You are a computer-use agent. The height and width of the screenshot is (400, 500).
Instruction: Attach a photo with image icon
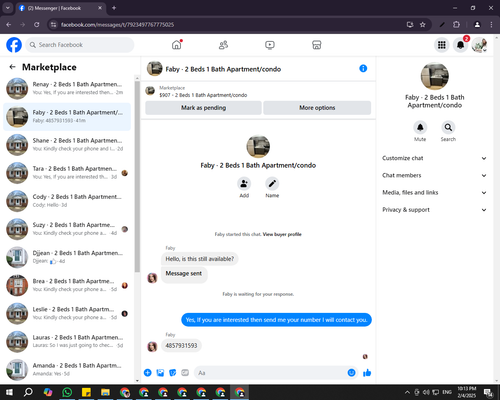(160, 373)
